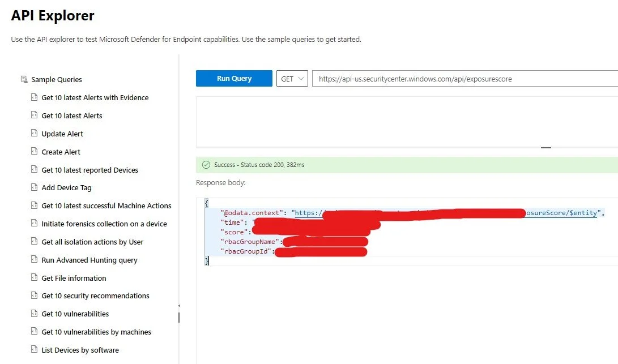The image size is (618, 364).
Task: Click icon beside Get all isolation actions by User
Action: pyautogui.click(x=35, y=242)
